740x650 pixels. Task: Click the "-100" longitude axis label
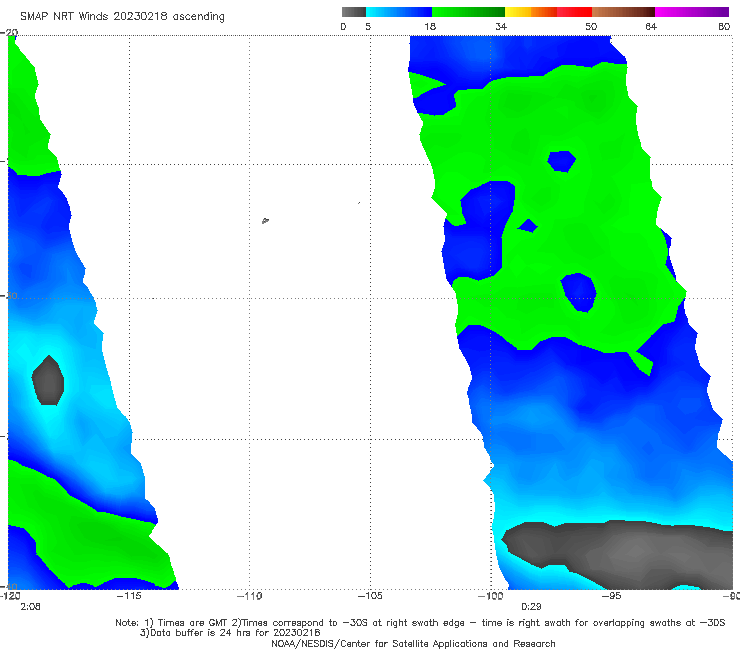(x=490, y=596)
